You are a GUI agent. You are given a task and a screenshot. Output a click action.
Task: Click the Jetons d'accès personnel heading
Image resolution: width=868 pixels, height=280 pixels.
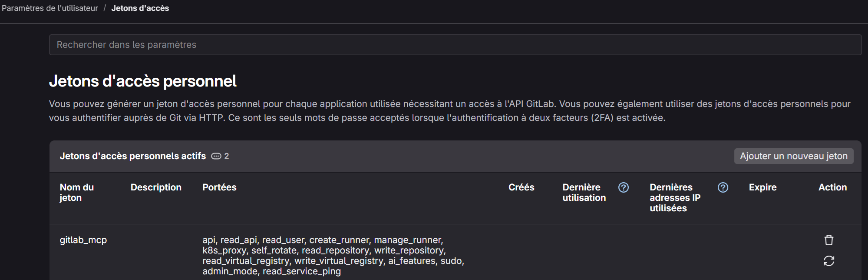tap(143, 81)
